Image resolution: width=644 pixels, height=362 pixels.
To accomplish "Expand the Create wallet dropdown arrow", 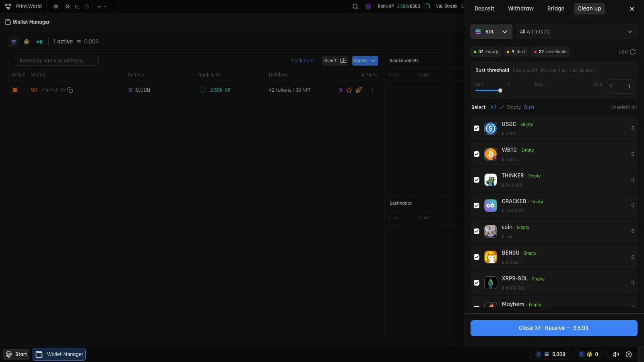I will pos(373,61).
